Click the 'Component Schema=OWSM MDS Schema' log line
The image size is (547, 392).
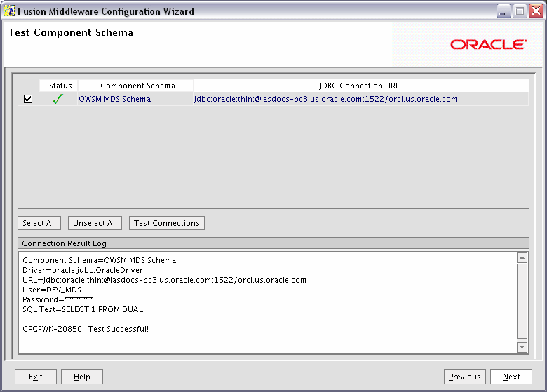[x=100, y=261]
